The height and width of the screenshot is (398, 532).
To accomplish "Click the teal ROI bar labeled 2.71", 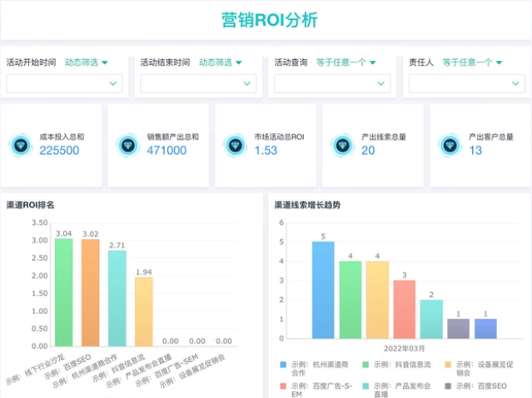I will point(117,299).
